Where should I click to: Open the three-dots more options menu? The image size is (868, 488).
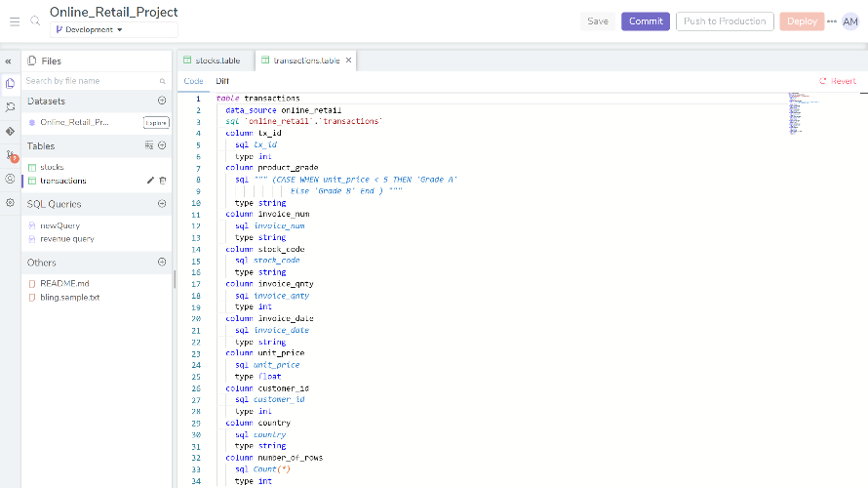832,21
